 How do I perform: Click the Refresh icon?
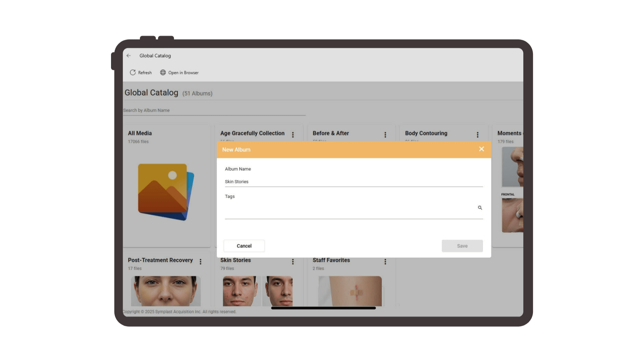133,72
